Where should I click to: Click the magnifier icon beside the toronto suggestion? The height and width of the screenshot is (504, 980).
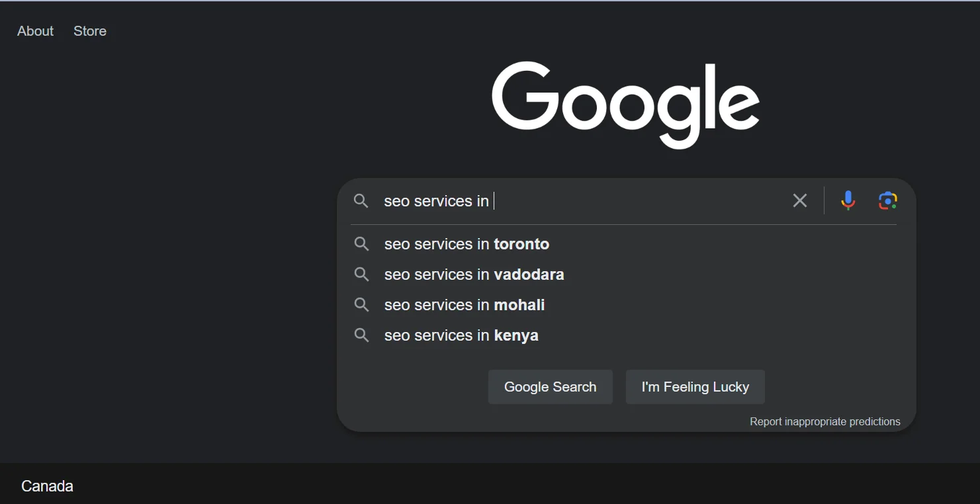point(362,244)
